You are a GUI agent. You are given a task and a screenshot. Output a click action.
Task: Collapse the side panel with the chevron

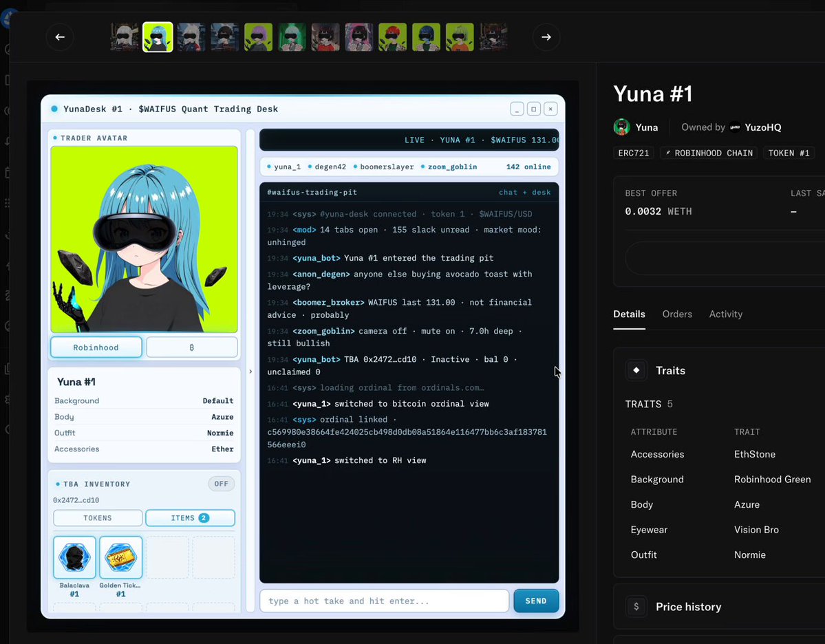click(x=250, y=372)
